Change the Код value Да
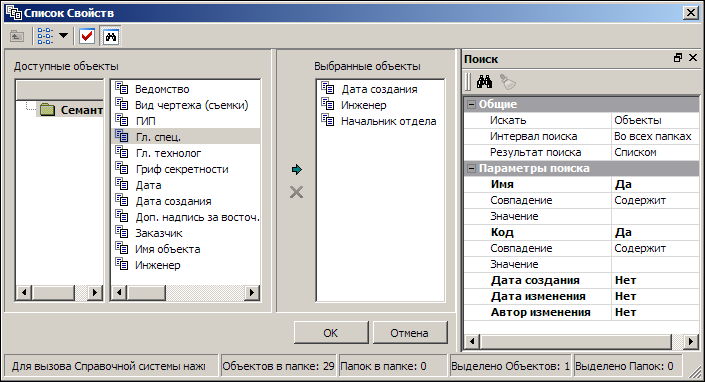The width and height of the screenshot is (705, 382). point(656,232)
